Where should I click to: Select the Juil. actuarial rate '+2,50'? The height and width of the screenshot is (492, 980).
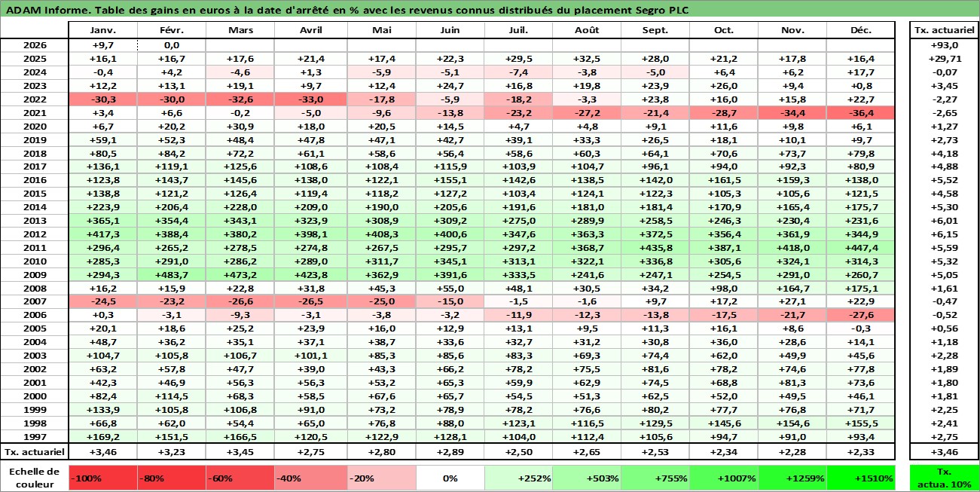click(518, 452)
